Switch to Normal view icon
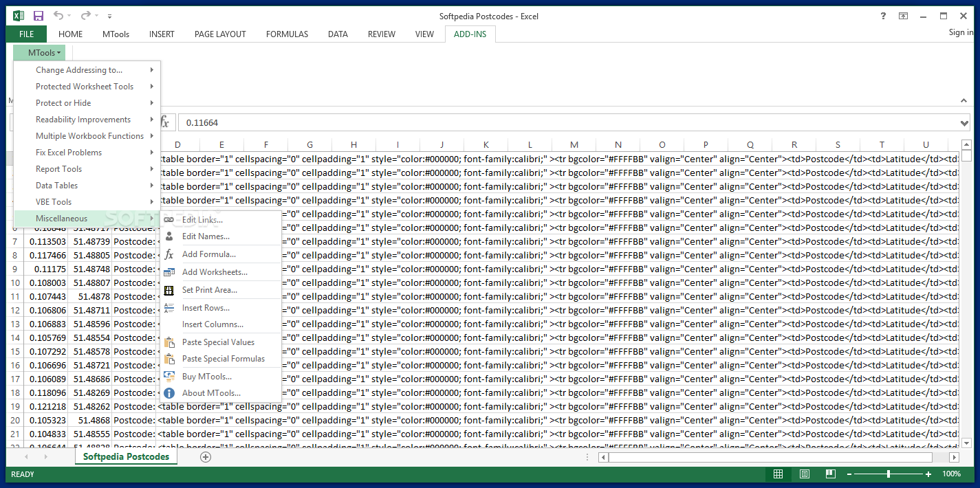This screenshot has height=488, width=980. [x=778, y=474]
